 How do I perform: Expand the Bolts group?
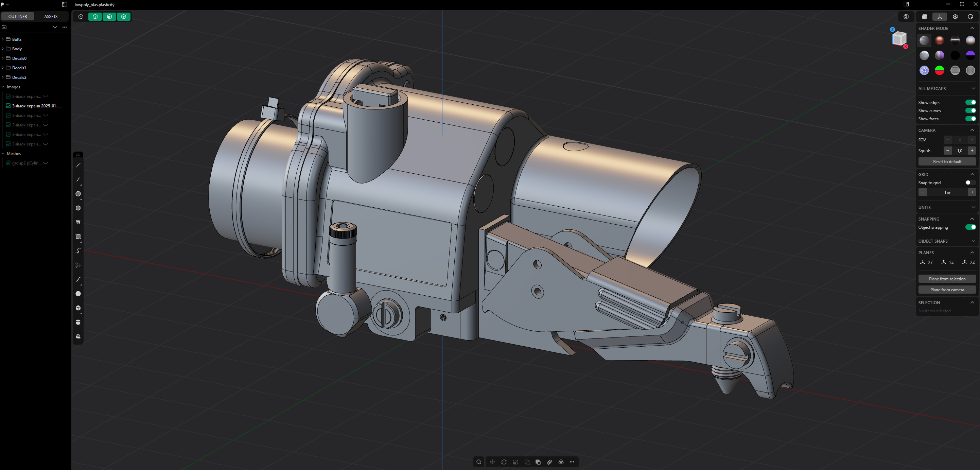(3, 39)
